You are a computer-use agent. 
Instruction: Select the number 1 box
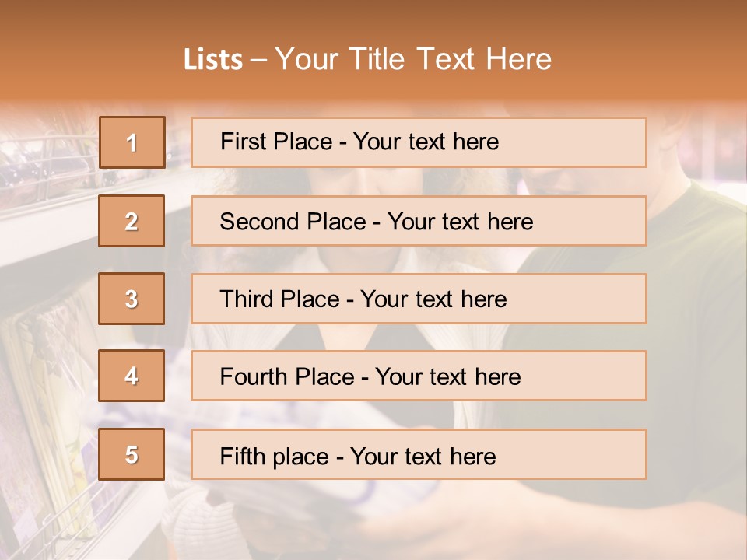click(132, 142)
